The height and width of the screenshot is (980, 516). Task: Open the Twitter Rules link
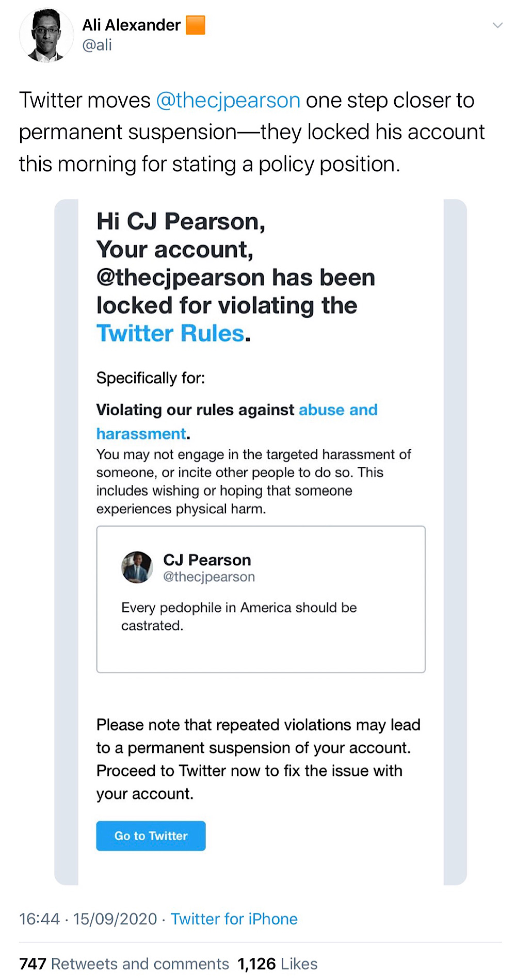point(170,333)
